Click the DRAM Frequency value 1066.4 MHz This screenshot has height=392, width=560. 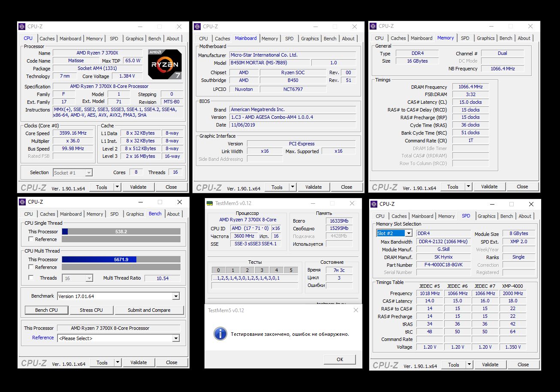[x=470, y=87]
